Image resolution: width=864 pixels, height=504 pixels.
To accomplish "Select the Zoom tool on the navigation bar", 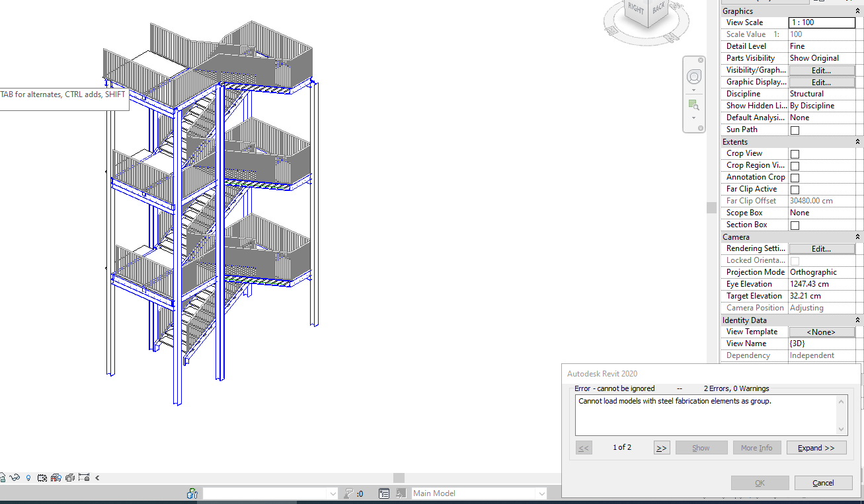I will coord(693,104).
